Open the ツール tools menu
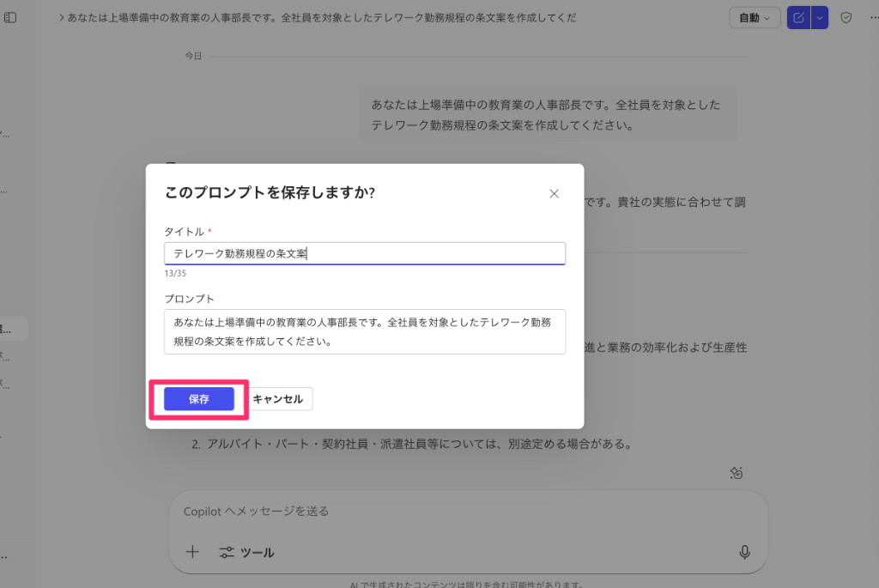 pyautogui.click(x=246, y=552)
